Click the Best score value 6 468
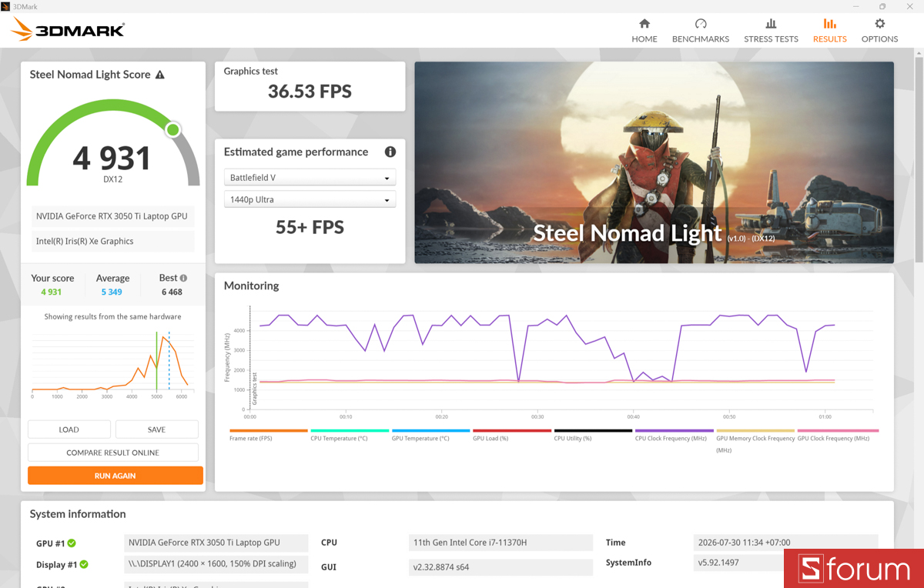The height and width of the screenshot is (588, 924). pyautogui.click(x=172, y=292)
